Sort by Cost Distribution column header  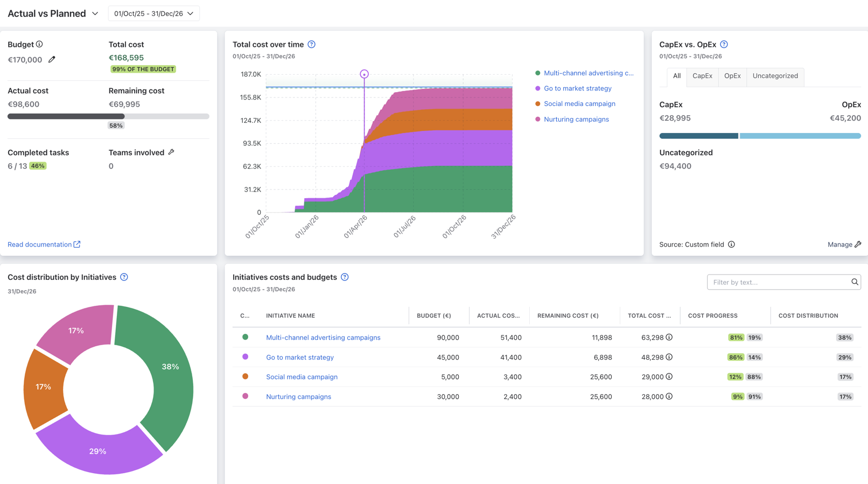(x=808, y=316)
